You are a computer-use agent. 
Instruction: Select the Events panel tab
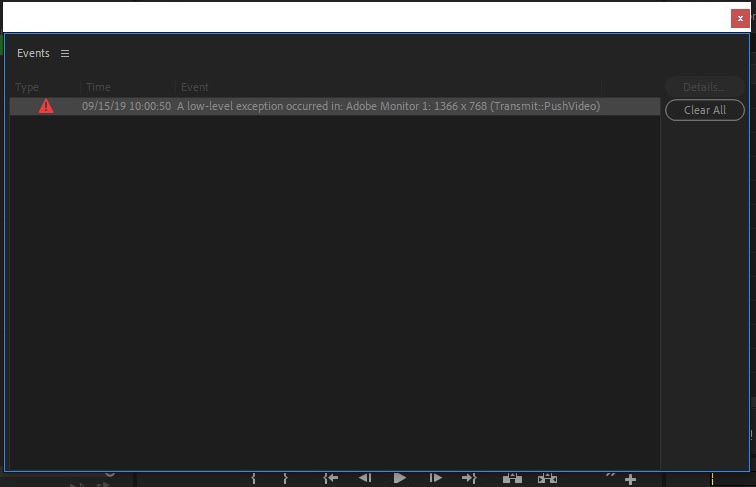click(x=33, y=53)
